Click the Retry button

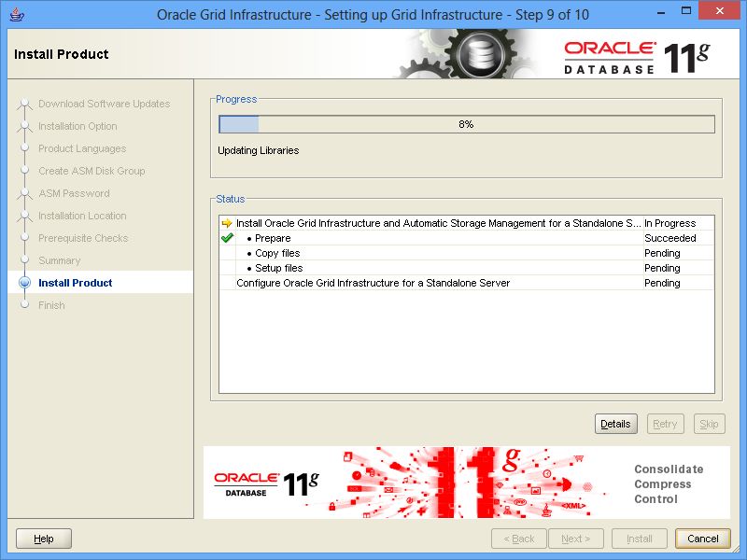pos(665,424)
